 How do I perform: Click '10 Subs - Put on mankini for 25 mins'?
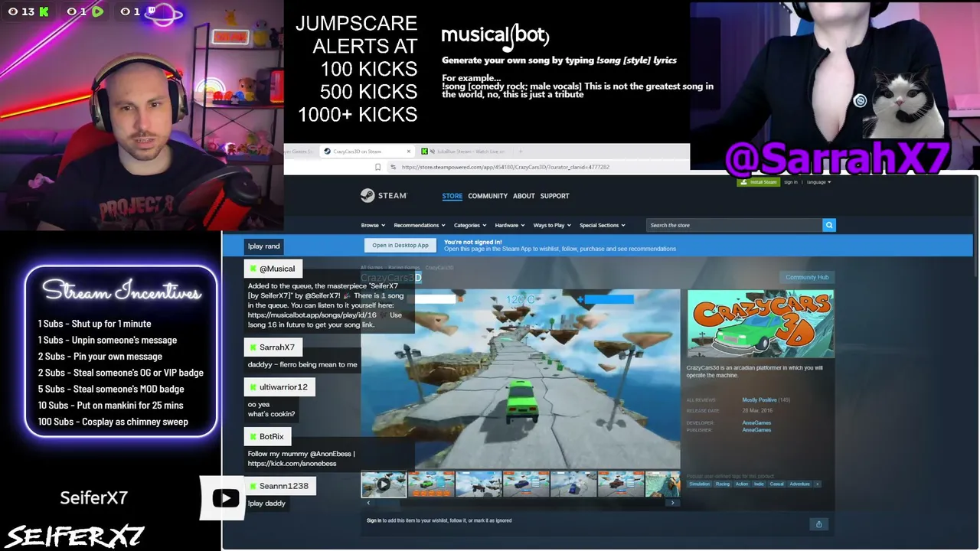click(x=110, y=406)
